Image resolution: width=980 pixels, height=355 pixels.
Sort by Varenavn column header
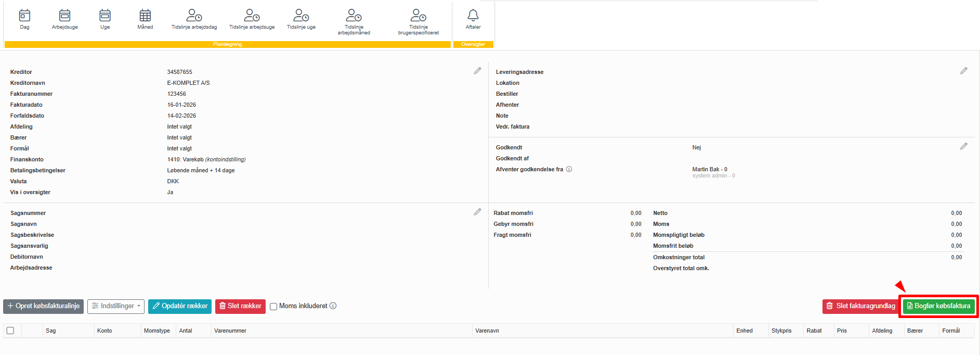[x=487, y=331]
